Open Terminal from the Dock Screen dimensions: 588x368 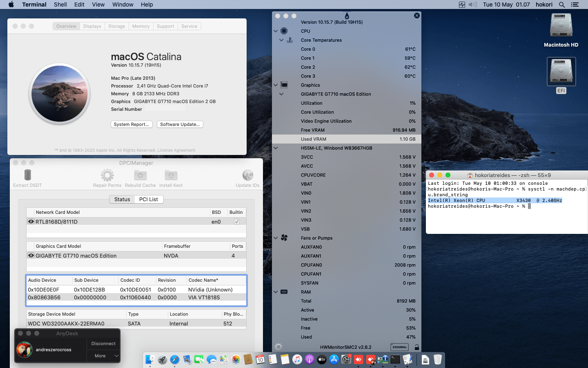(x=394, y=360)
